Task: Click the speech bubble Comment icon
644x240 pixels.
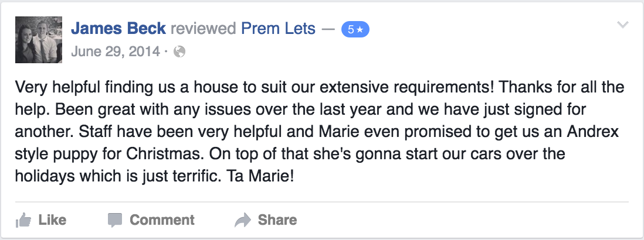Action: 115,220
